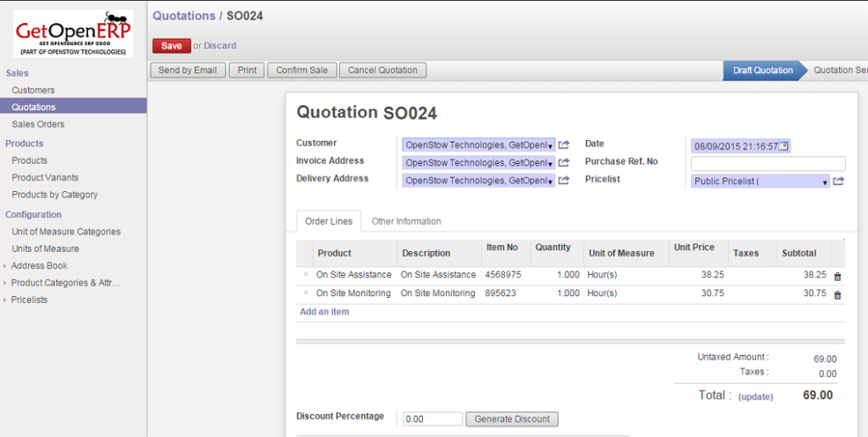Image resolution: width=868 pixels, height=437 pixels.
Task: Open the Date calendar picker icon
Action: pos(783,146)
